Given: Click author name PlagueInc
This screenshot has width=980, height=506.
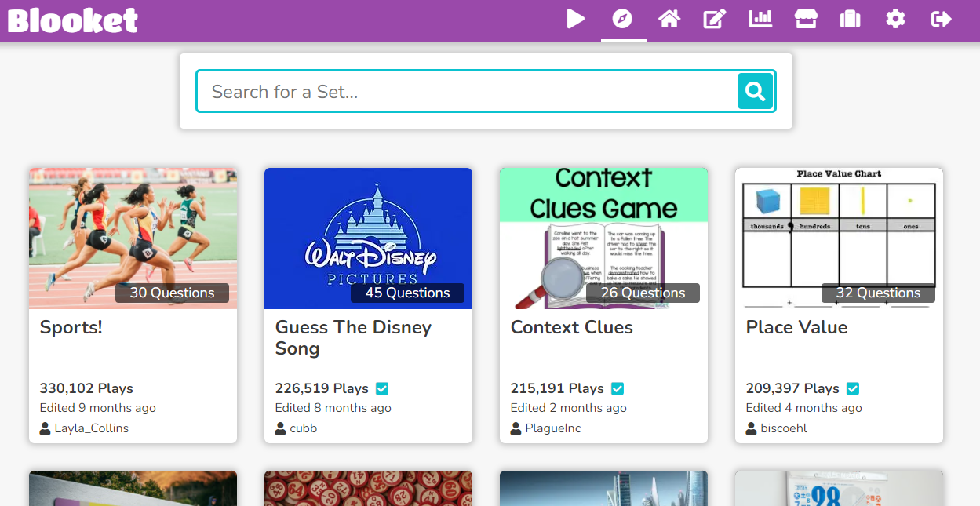Looking at the screenshot, I should pos(553,428).
